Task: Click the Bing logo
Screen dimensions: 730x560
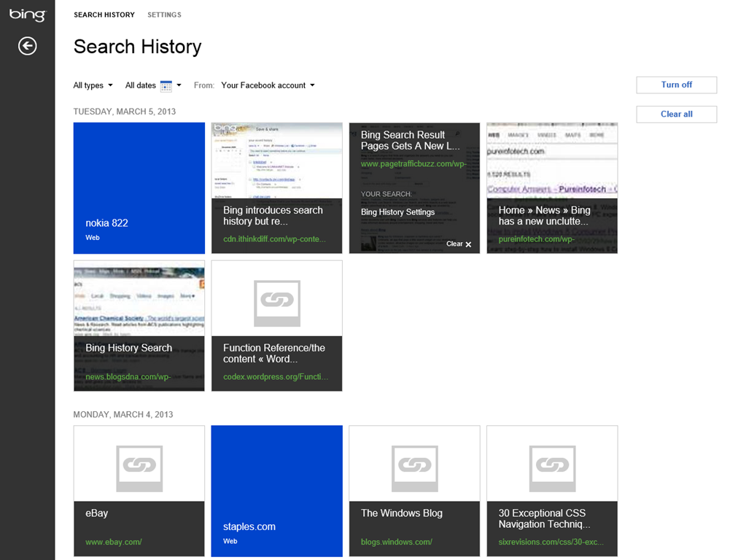Action: 28,15
